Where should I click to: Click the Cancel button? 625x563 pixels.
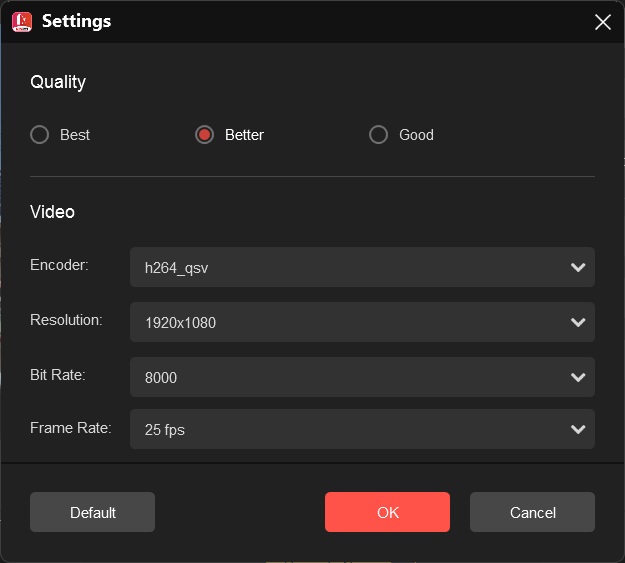click(532, 512)
